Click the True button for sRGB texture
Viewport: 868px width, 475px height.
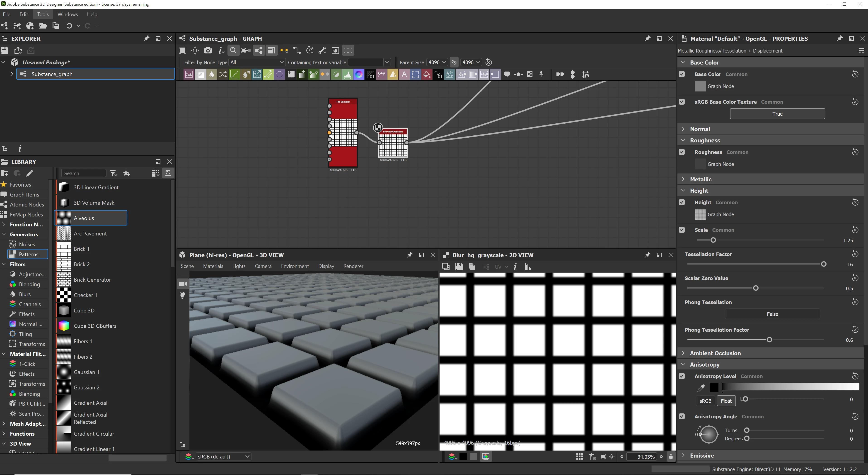pos(777,114)
